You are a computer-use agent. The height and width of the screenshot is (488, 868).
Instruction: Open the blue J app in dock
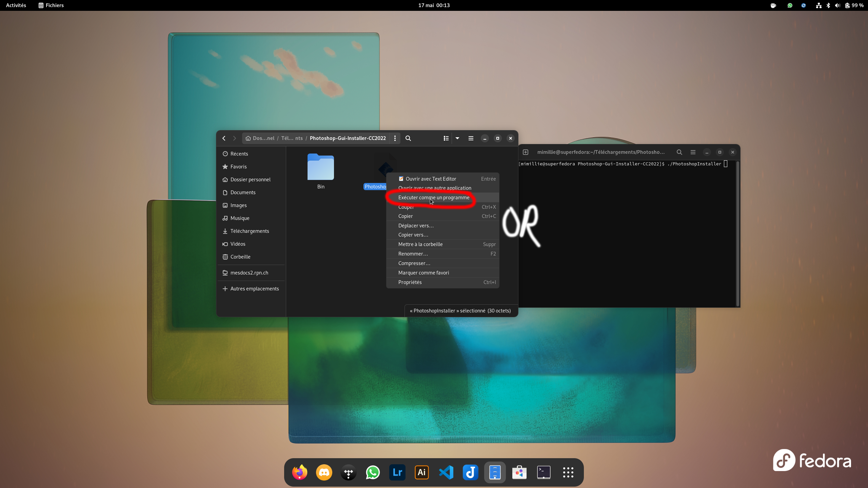471,472
